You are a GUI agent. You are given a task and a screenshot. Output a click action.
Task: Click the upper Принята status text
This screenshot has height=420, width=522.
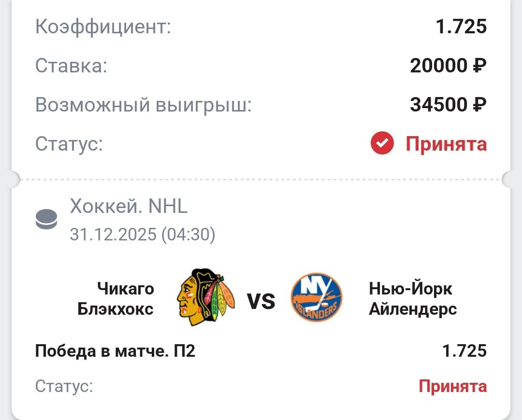pos(446,144)
